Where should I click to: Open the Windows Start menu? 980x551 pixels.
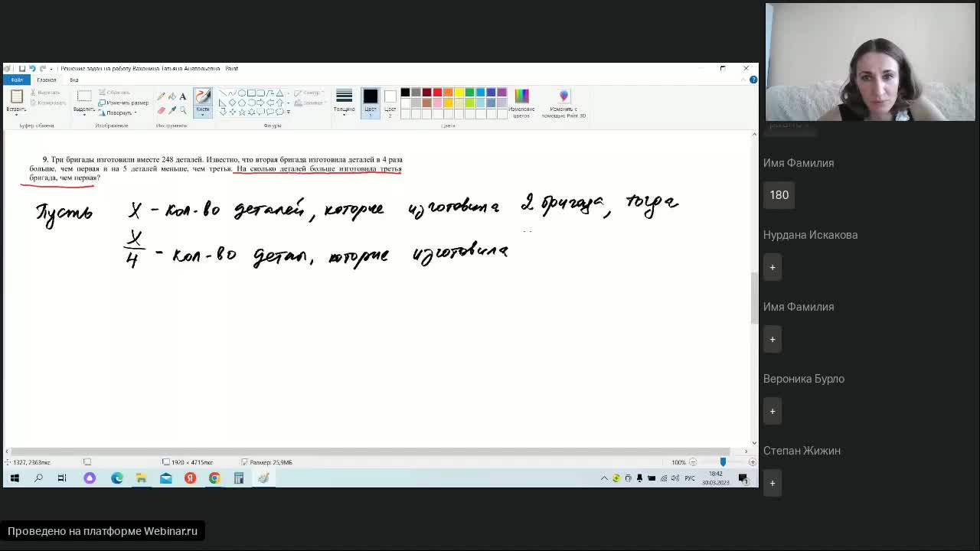(15, 478)
